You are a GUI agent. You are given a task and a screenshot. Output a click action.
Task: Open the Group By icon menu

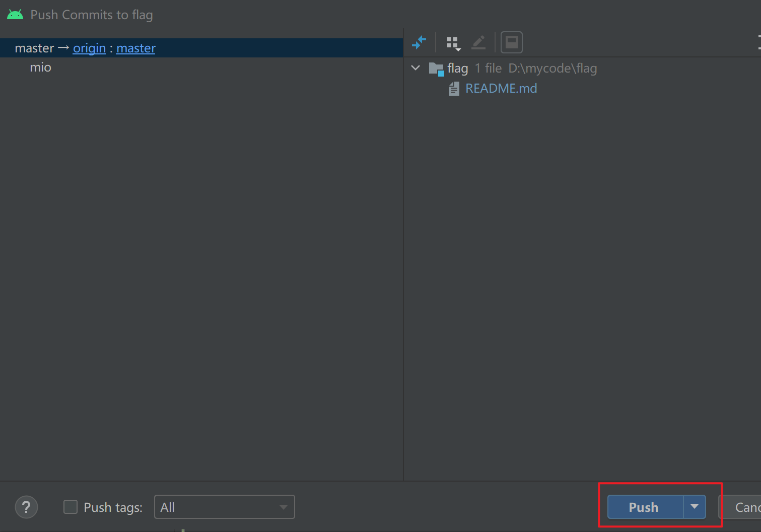(453, 43)
